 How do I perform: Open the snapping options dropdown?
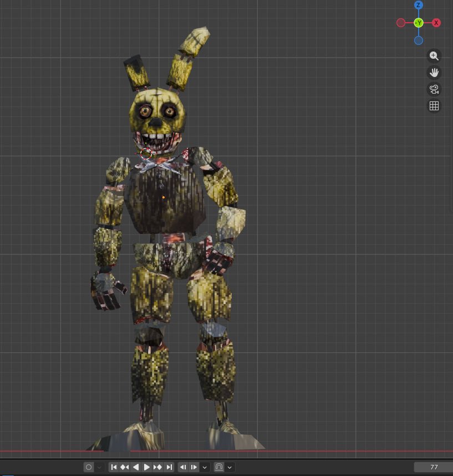click(x=230, y=467)
